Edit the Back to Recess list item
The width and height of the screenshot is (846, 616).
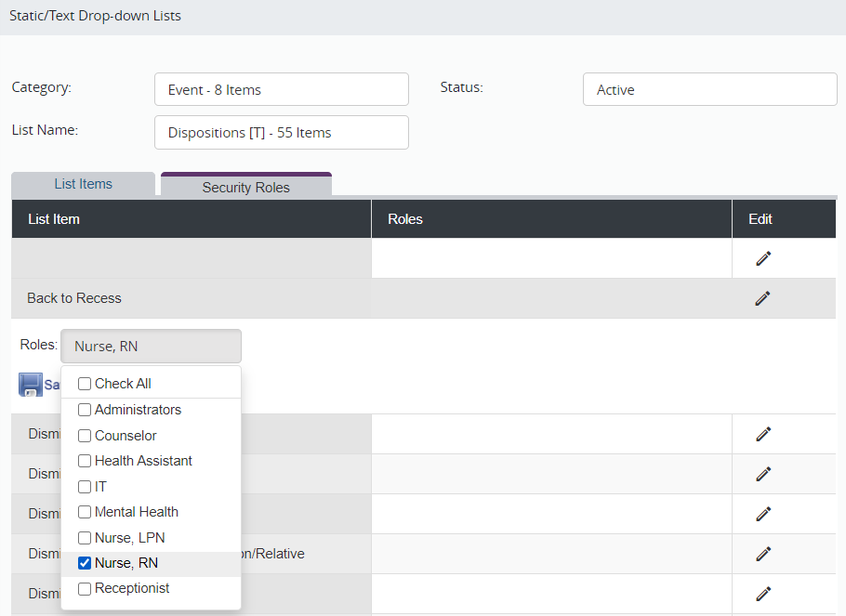pyautogui.click(x=763, y=298)
